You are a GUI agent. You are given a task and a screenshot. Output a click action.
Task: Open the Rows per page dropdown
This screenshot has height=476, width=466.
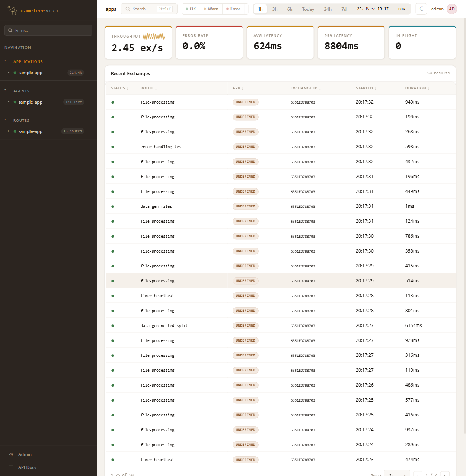[397, 474]
